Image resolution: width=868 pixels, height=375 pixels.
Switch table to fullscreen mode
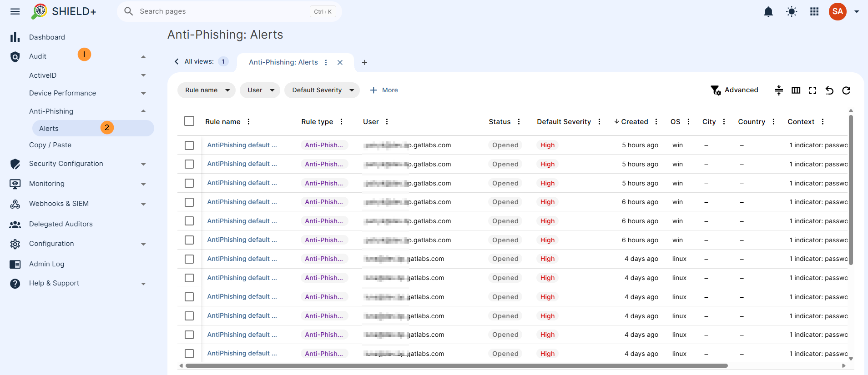coord(812,90)
